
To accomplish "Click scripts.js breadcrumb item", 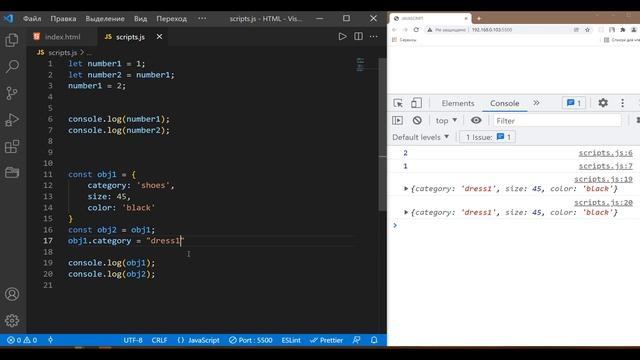I will coord(62,53).
